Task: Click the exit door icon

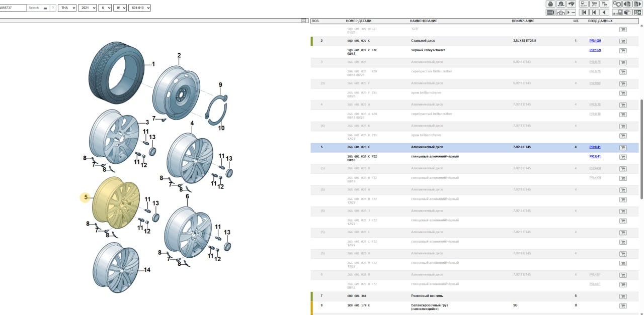Action: [x=637, y=13]
